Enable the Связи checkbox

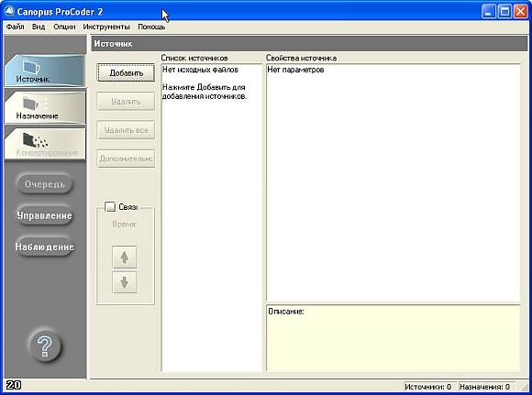(110, 207)
